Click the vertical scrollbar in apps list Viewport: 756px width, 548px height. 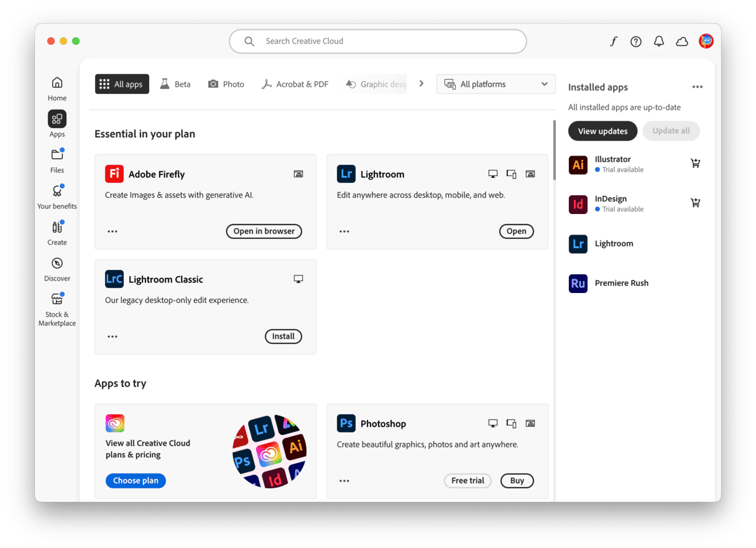[x=554, y=150]
